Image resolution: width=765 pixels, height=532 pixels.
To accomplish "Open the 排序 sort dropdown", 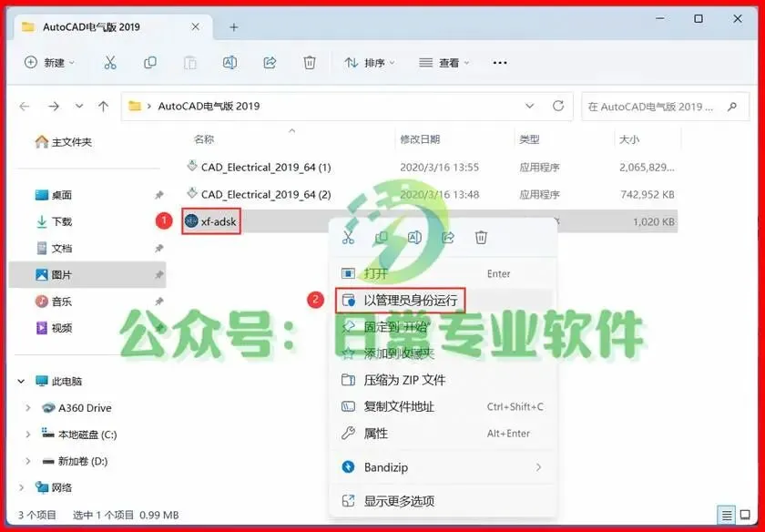I will pyautogui.click(x=370, y=63).
